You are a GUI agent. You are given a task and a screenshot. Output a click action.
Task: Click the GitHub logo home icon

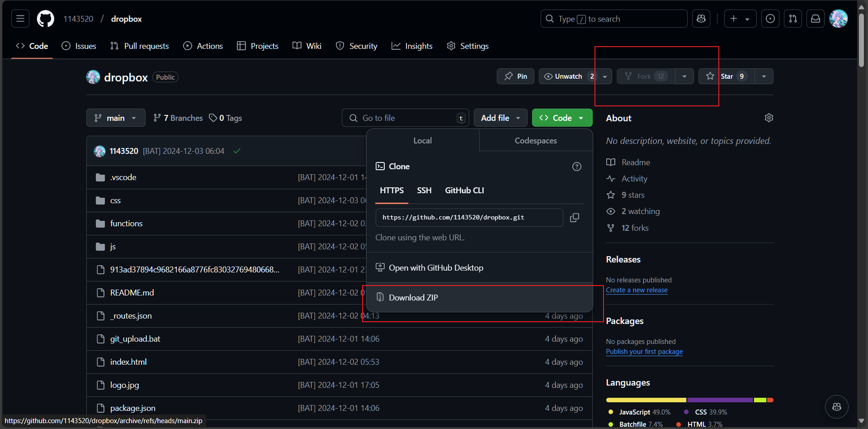click(x=46, y=19)
